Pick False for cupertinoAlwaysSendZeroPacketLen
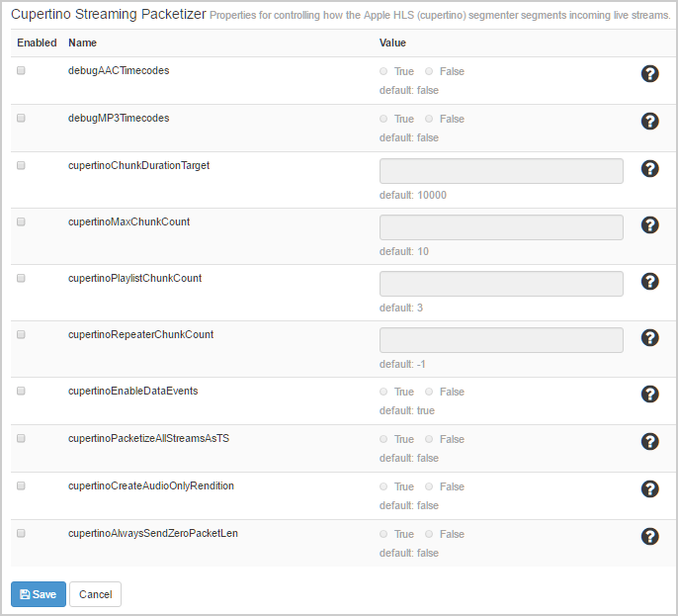Viewport: 678px width, 616px height. tap(429, 534)
